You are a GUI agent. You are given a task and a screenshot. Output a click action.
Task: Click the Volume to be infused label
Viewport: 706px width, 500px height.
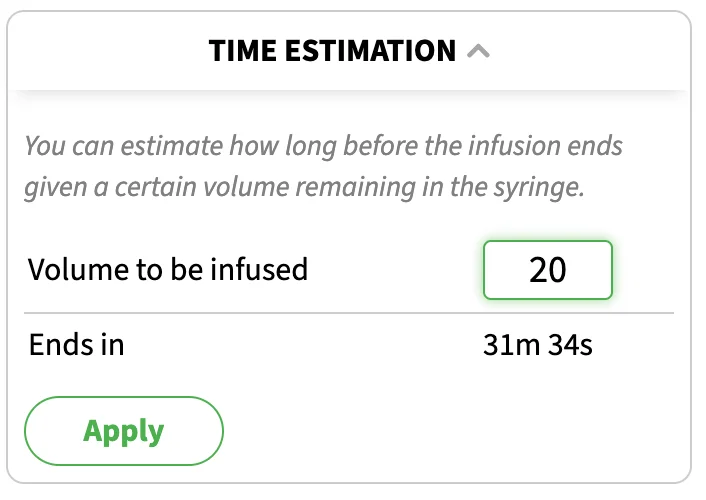[168, 269]
